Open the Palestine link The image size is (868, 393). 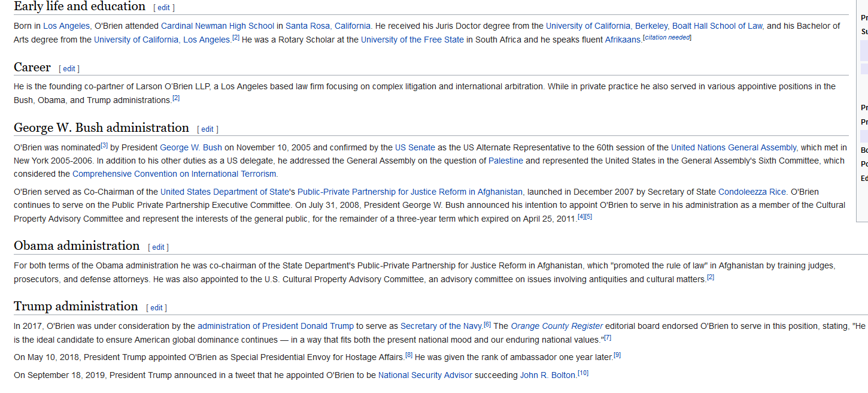pyautogui.click(x=505, y=161)
